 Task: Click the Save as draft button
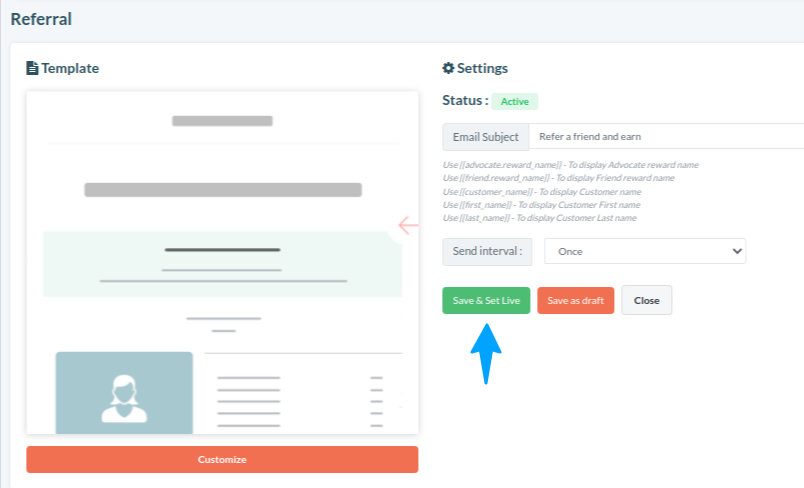coord(575,300)
